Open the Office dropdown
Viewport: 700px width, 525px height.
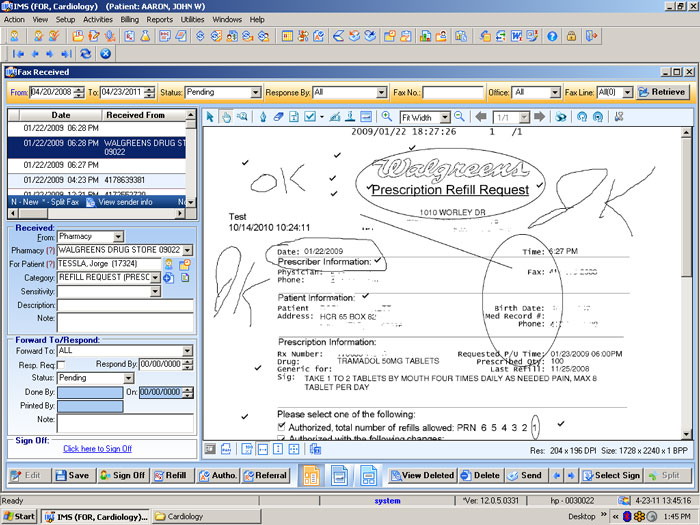(555, 92)
